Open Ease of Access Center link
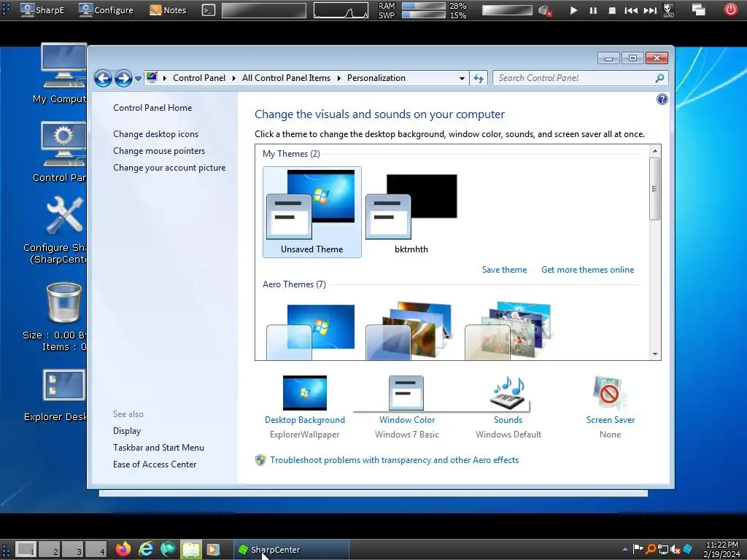The height and width of the screenshot is (560, 747). pyautogui.click(x=155, y=464)
